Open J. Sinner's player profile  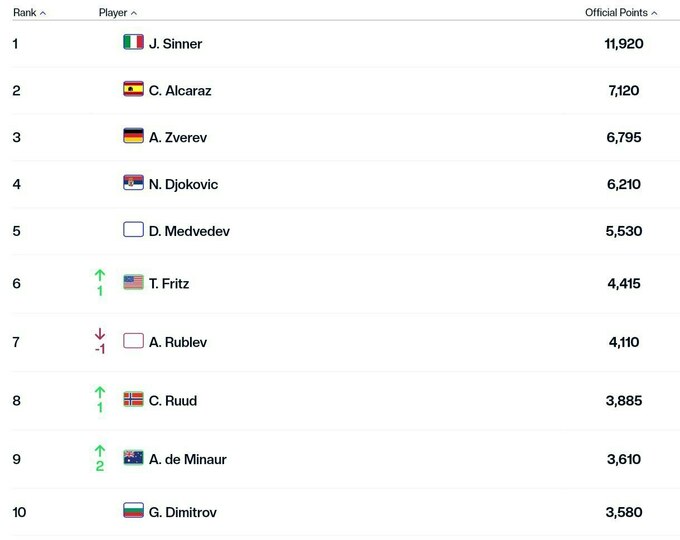point(175,44)
